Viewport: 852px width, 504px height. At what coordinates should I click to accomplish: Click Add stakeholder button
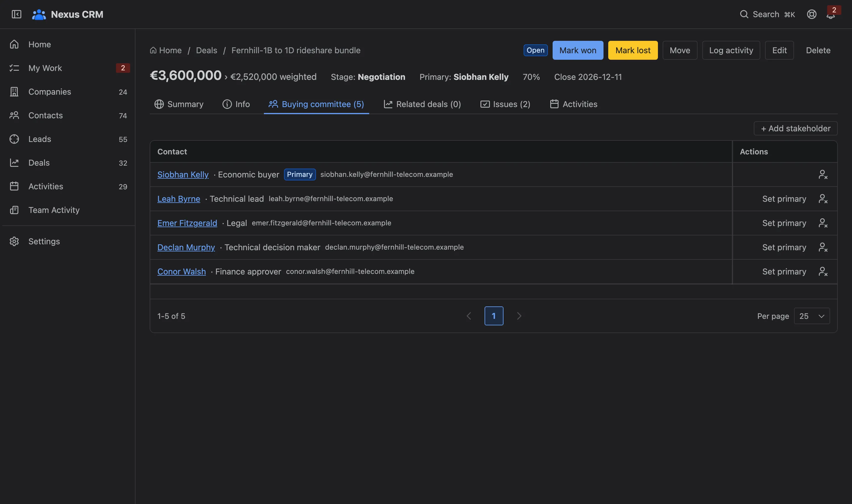tap(795, 128)
